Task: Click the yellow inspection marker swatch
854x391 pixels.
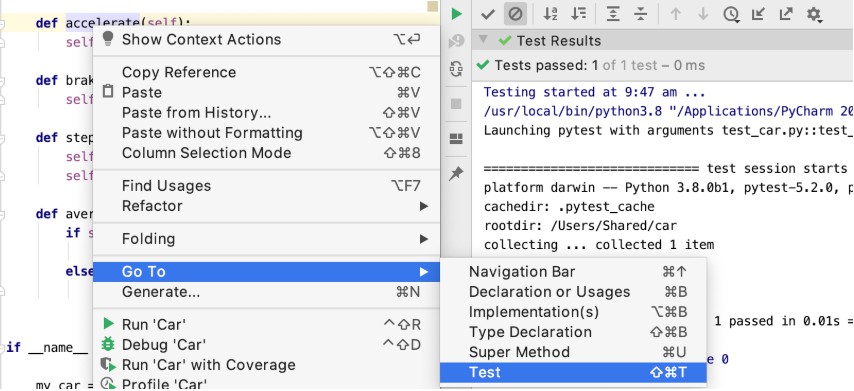Action: coord(432,7)
